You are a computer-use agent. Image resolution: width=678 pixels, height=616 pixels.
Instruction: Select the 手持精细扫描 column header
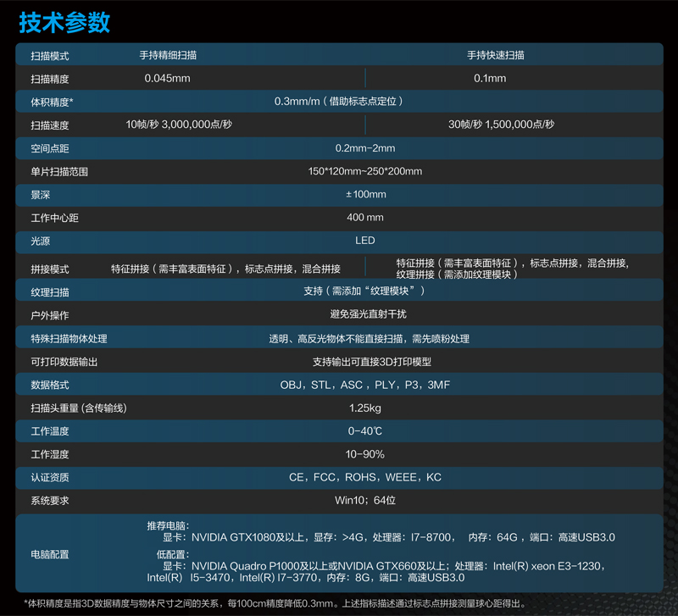click(168, 56)
